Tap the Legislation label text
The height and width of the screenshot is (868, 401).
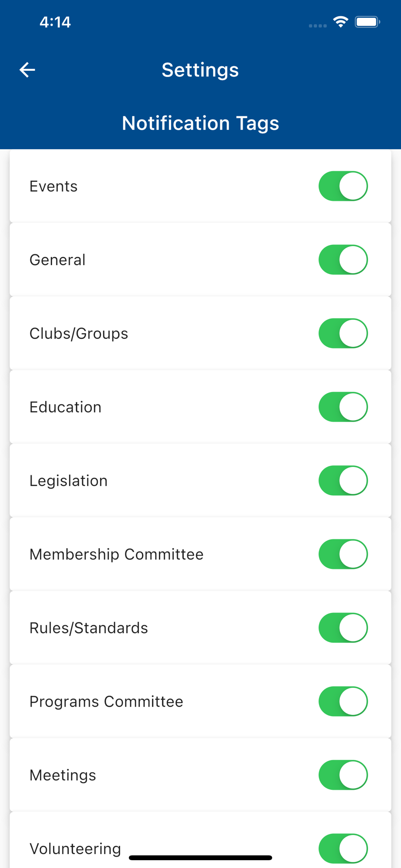tap(69, 481)
